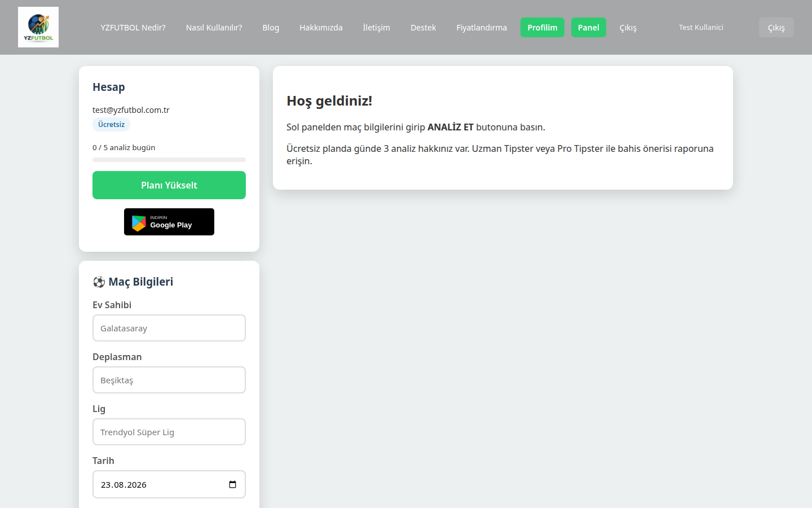Click the YZFUTBOL logo image
812x508 pixels.
(38, 27)
